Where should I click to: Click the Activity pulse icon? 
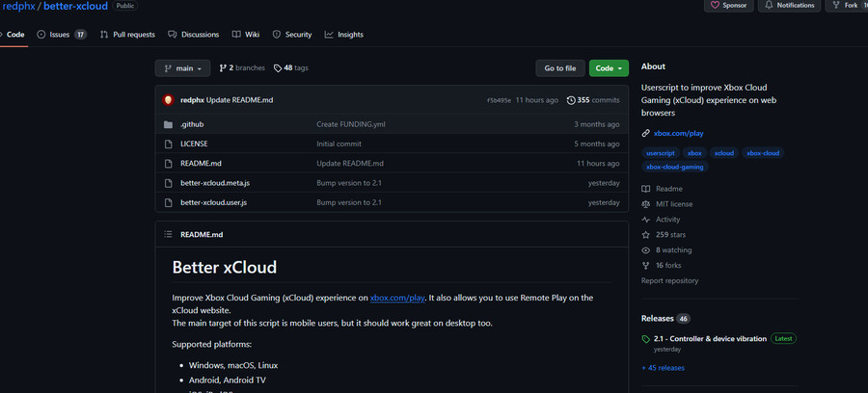tap(645, 220)
